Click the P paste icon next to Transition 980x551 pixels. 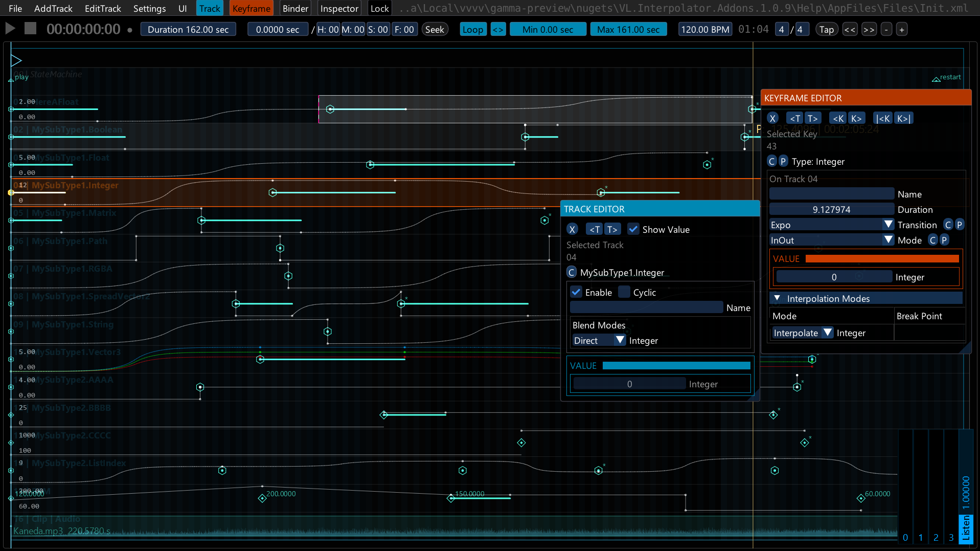pyautogui.click(x=960, y=225)
